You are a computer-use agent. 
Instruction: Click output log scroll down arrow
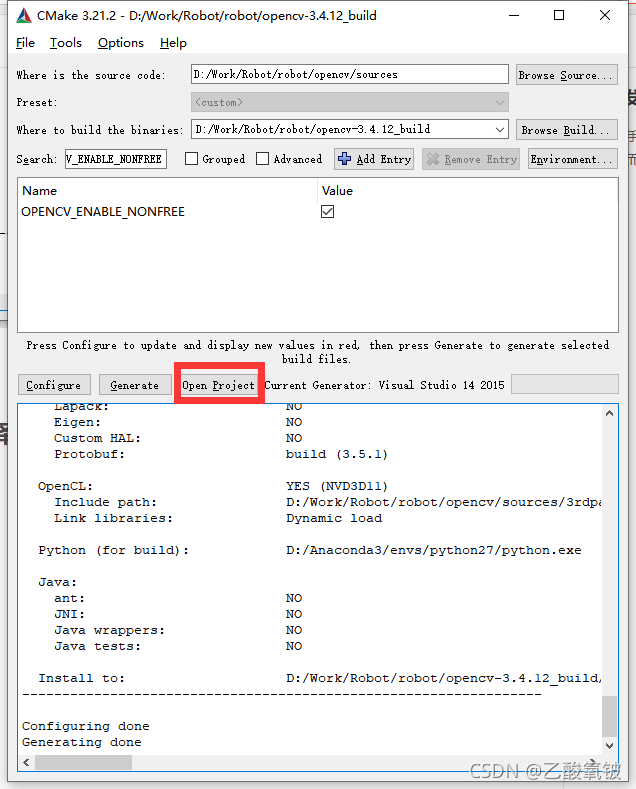(609, 746)
